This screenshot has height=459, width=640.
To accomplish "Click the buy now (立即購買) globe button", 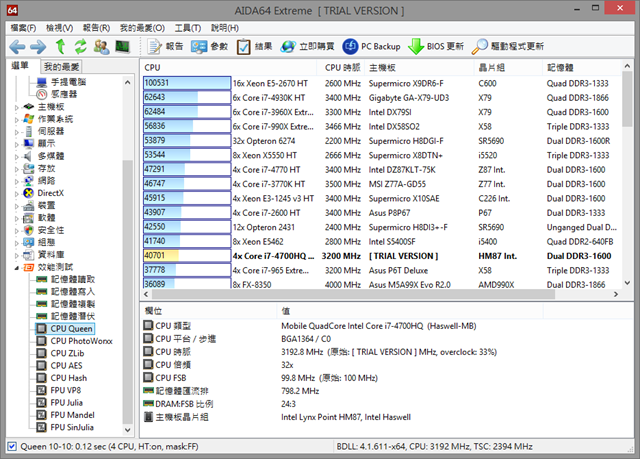I will (x=307, y=47).
